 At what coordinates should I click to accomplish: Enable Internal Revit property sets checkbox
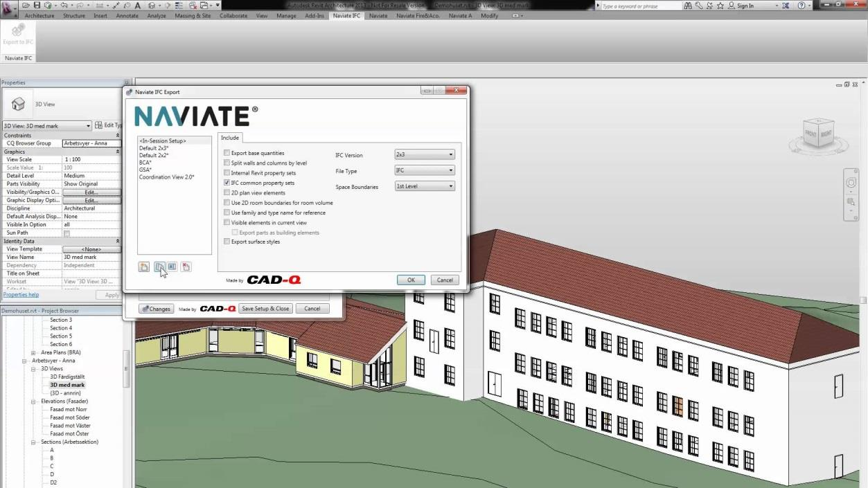227,173
